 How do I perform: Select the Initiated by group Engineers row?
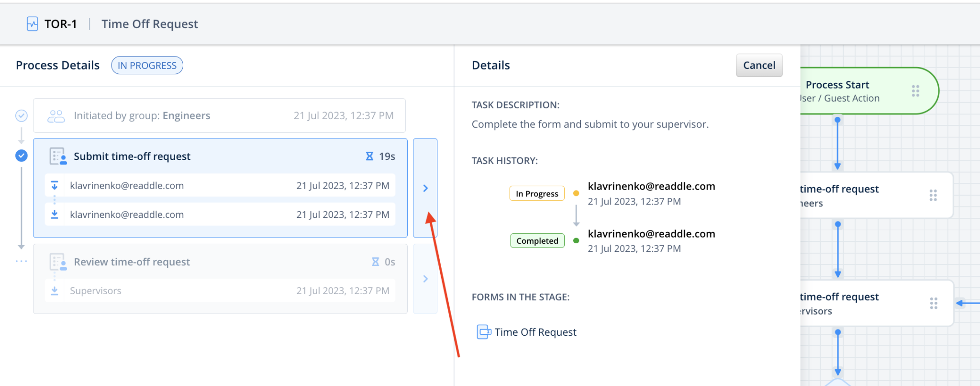pyautogui.click(x=219, y=116)
